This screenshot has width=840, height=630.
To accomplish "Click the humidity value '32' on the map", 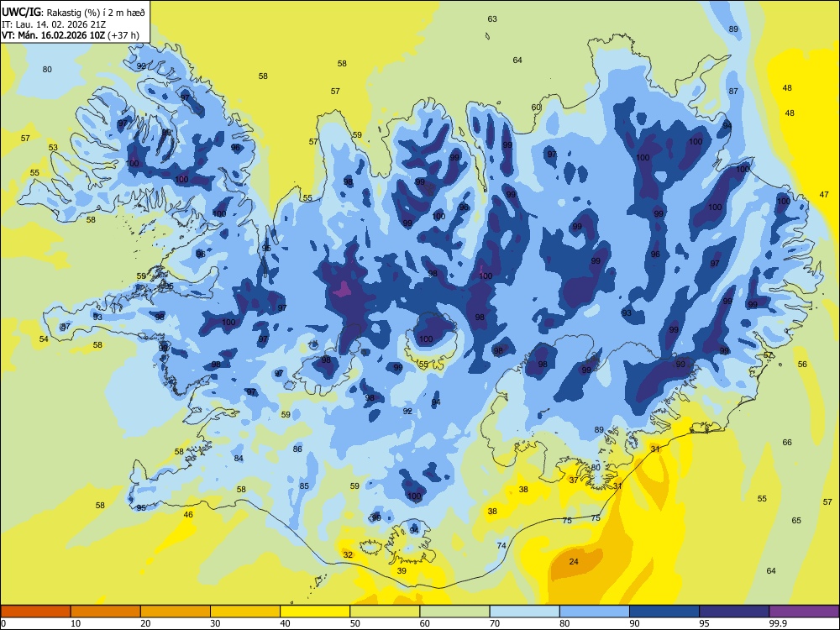I will tap(349, 554).
